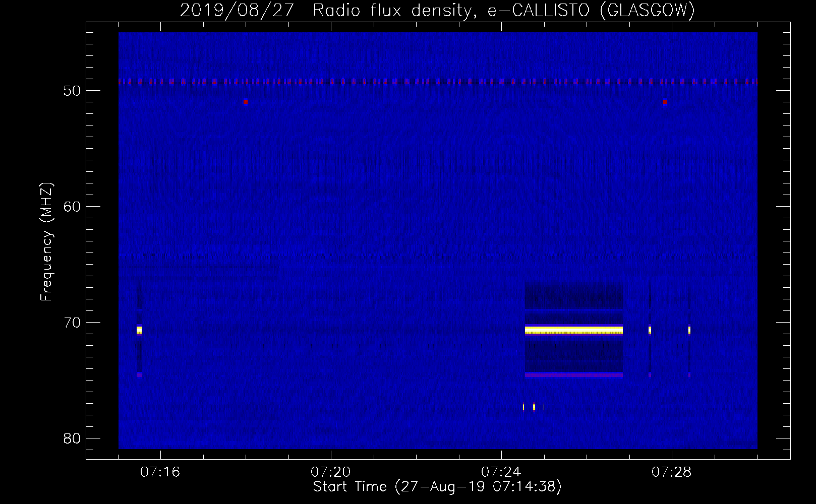Click the purple band near 75 MHz after 07:24
The height and width of the screenshot is (504, 816).
click(574, 375)
